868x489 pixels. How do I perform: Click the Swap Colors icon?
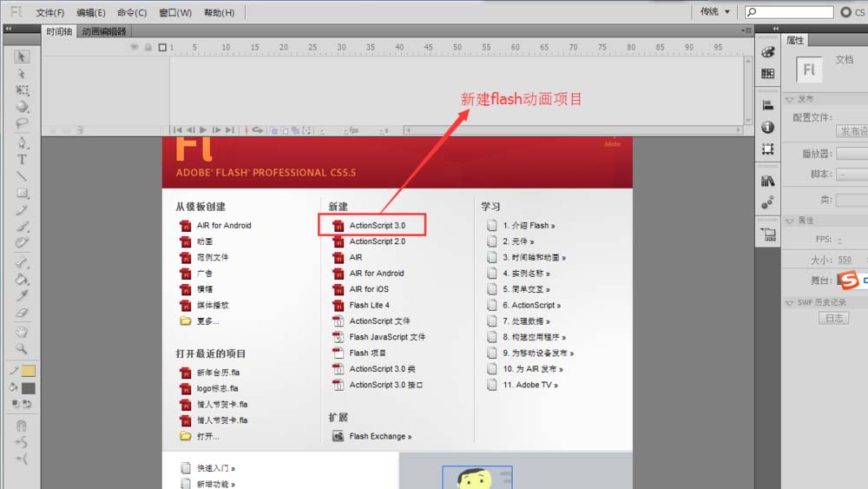(27, 404)
